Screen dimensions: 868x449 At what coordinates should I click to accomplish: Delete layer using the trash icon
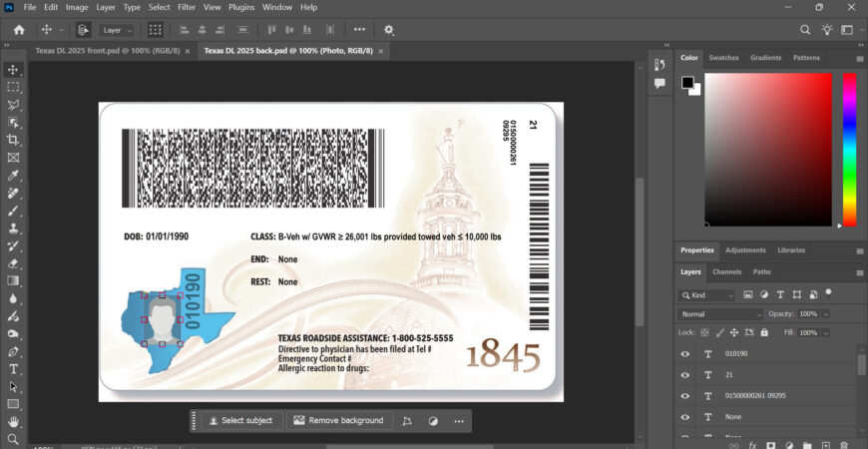pyautogui.click(x=844, y=445)
